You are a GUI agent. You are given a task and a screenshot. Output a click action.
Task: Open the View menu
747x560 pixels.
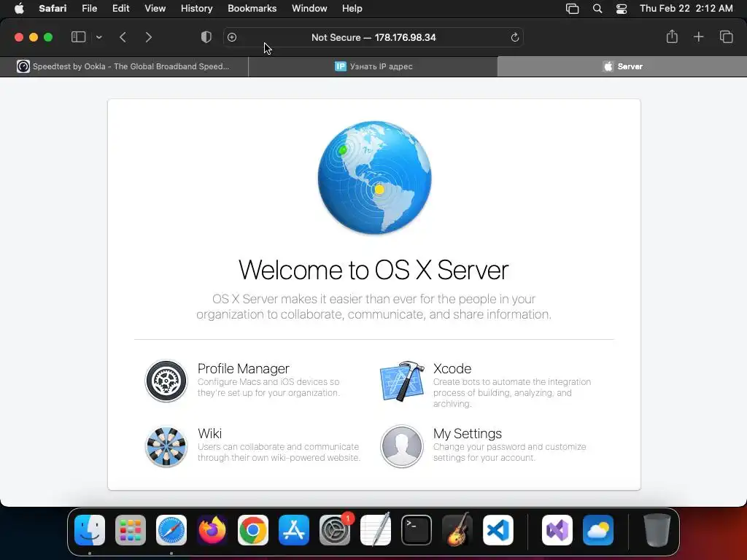pyautogui.click(x=155, y=8)
